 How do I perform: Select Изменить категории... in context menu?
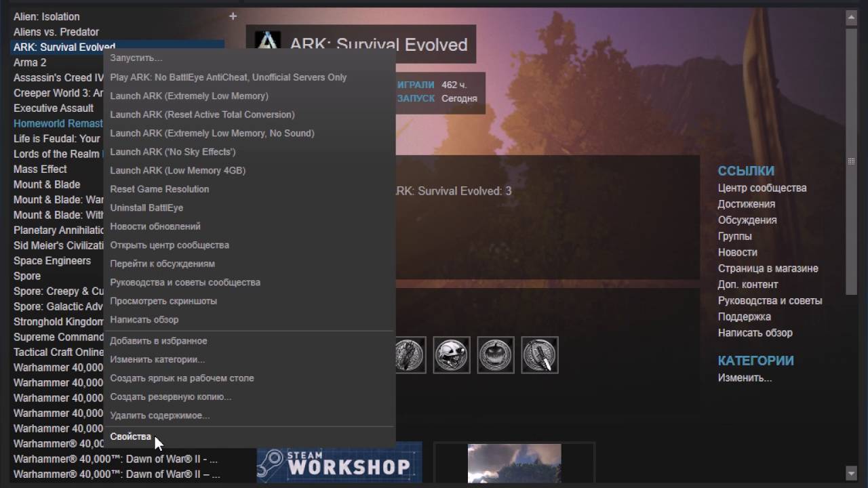coord(157,359)
